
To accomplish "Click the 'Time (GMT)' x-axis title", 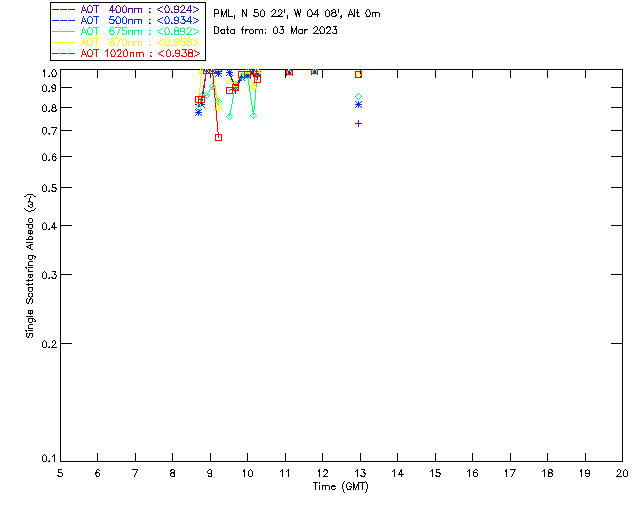I will click(x=341, y=485).
